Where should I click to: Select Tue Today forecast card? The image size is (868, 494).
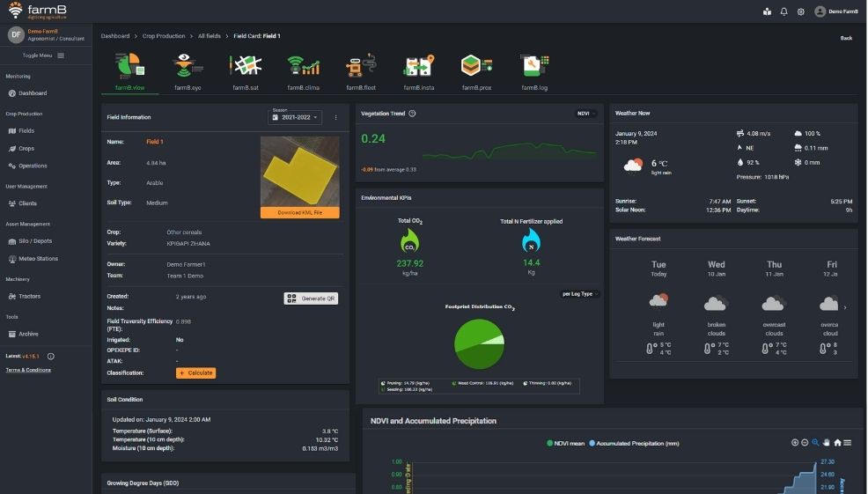pyautogui.click(x=658, y=307)
